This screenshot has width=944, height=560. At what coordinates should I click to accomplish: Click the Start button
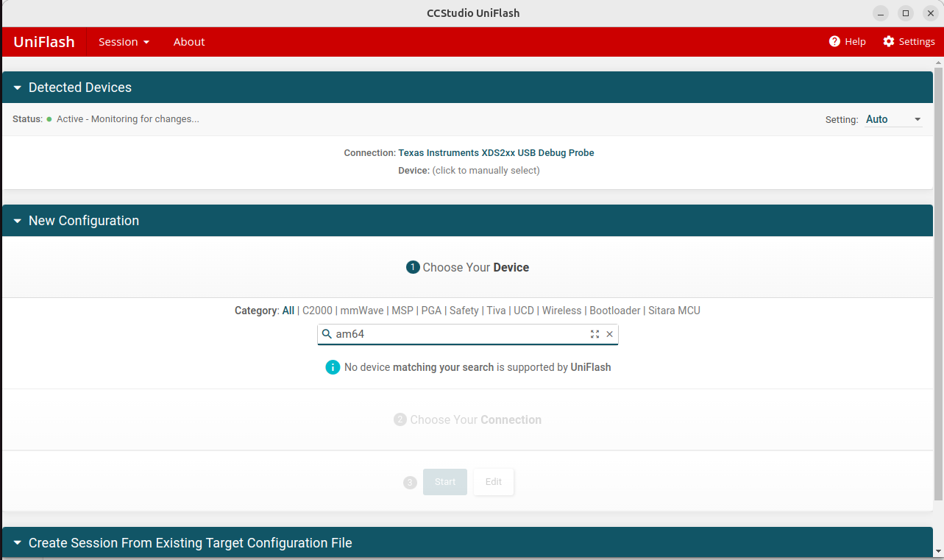(x=445, y=482)
